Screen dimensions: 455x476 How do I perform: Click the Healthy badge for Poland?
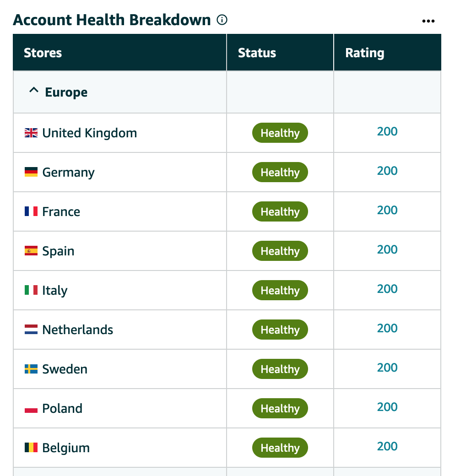(x=280, y=408)
